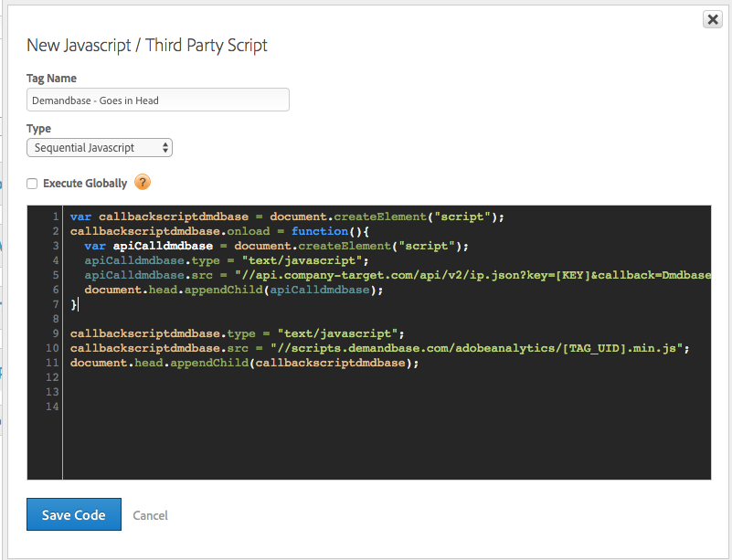Click line number 12 in the editor gutter
Viewport: 732px width, 560px height.
point(52,377)
